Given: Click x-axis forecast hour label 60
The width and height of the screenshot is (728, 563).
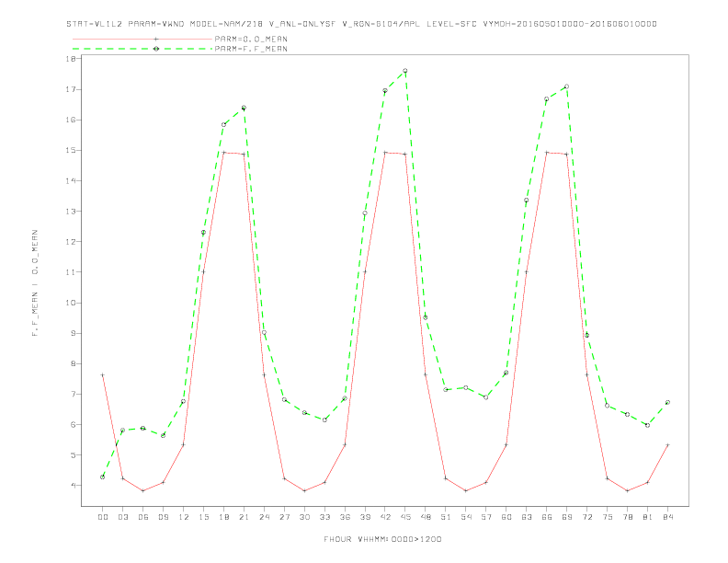Looking at the screenshot, I should coord(506,517).
